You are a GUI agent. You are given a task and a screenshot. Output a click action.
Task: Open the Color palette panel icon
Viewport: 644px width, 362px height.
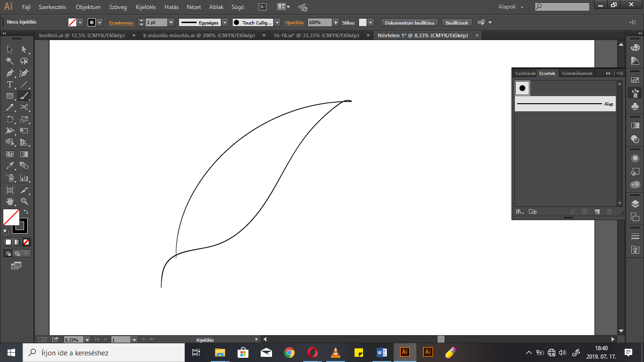pyautogui.click(x=635, y=48)
